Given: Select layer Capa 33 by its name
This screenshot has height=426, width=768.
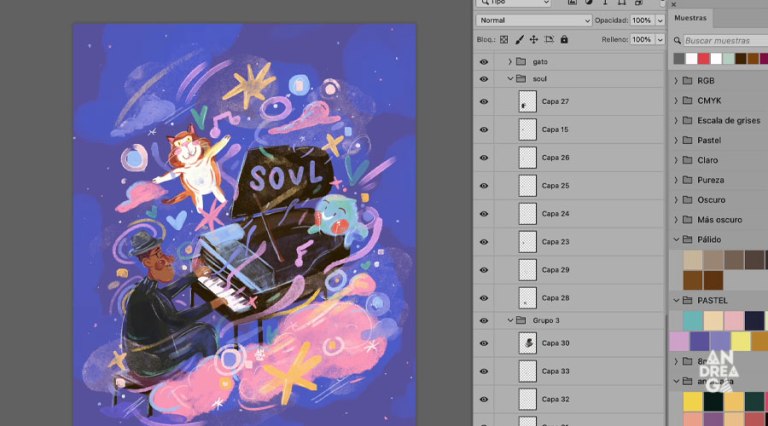Looking at the screenshot, I should pyautogui.click(x=555, y=371).
